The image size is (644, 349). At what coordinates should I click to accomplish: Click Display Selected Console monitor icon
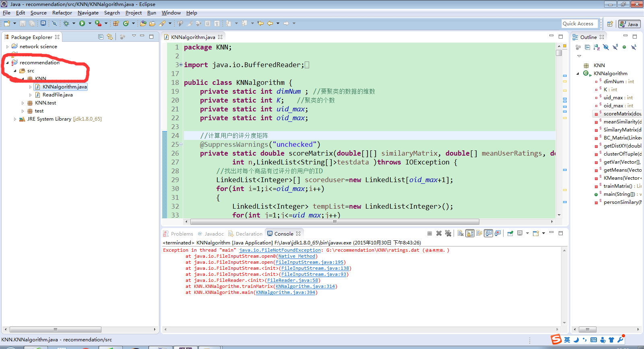[519, 233]
